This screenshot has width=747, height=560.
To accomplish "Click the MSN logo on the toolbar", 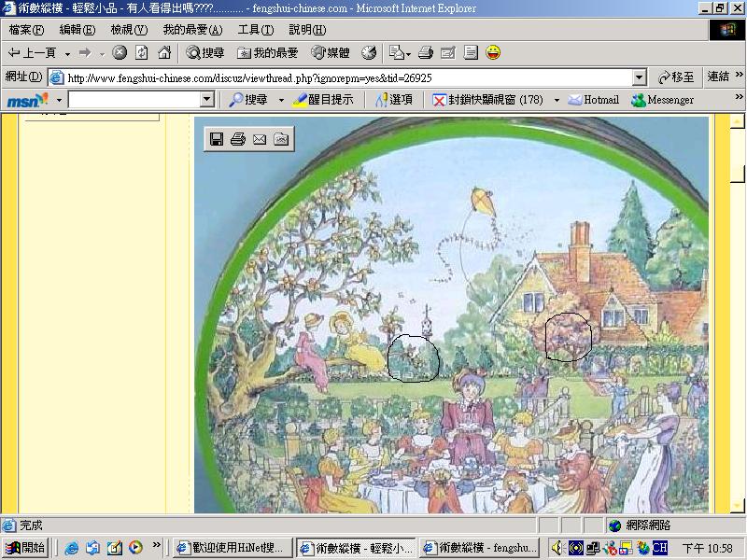I will tap(27, 100).
